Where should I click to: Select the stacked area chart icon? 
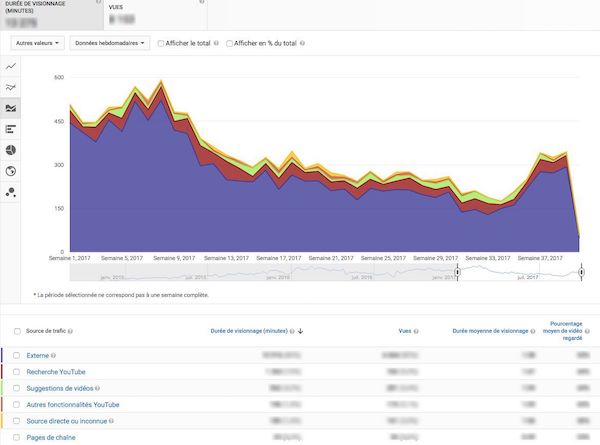(11, 108)
